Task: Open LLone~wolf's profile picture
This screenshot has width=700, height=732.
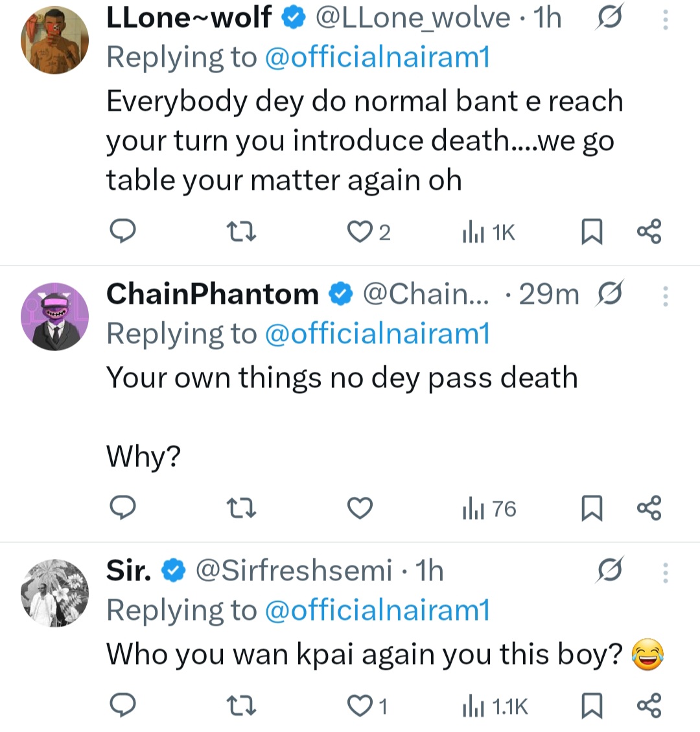Action: 55,40
